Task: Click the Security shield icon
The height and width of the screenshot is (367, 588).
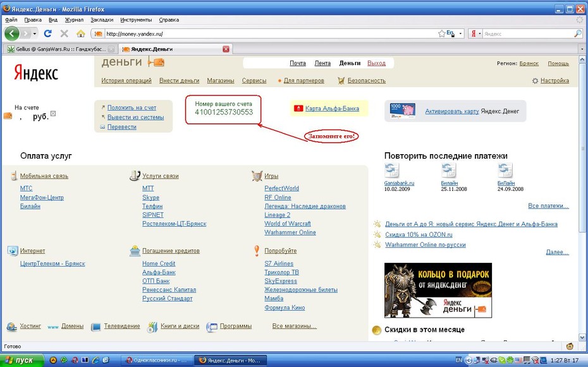Action: (341, 80)
